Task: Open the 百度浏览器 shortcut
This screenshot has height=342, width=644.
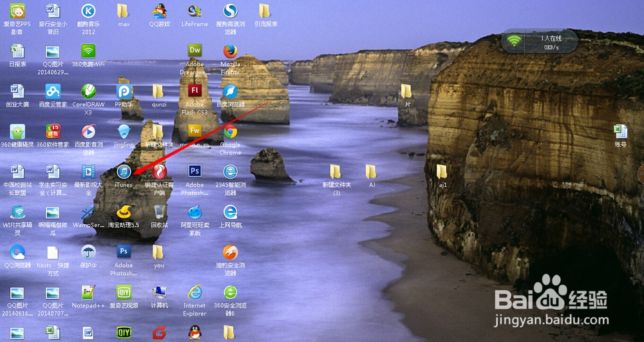Action: coord(231,91)
